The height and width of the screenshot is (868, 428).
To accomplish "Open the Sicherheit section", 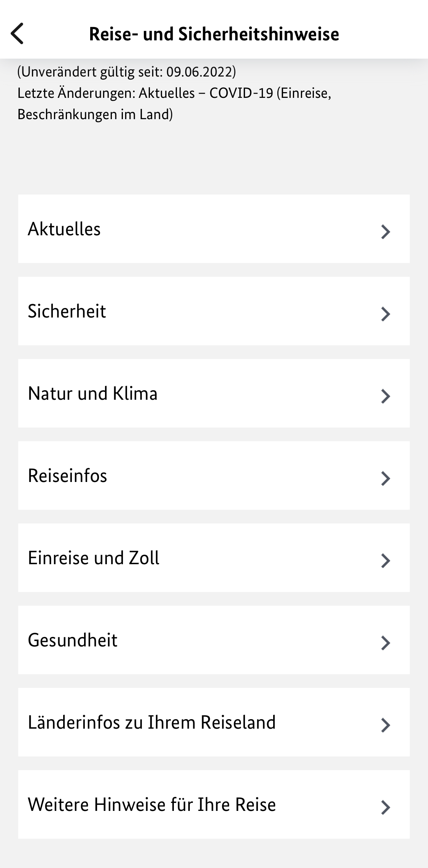I will pyautogui.click(x=67, y=311).
